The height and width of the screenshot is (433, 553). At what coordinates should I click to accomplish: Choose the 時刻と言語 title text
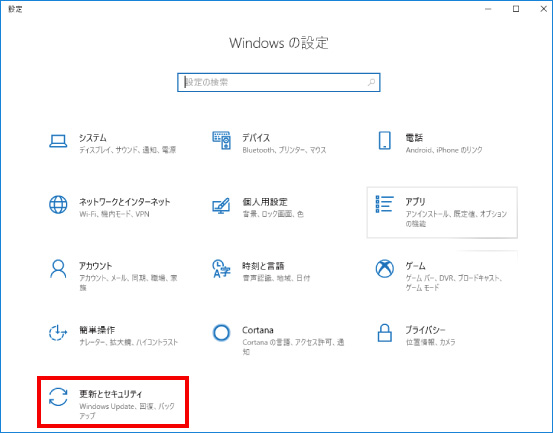click(x=263, y=266)
